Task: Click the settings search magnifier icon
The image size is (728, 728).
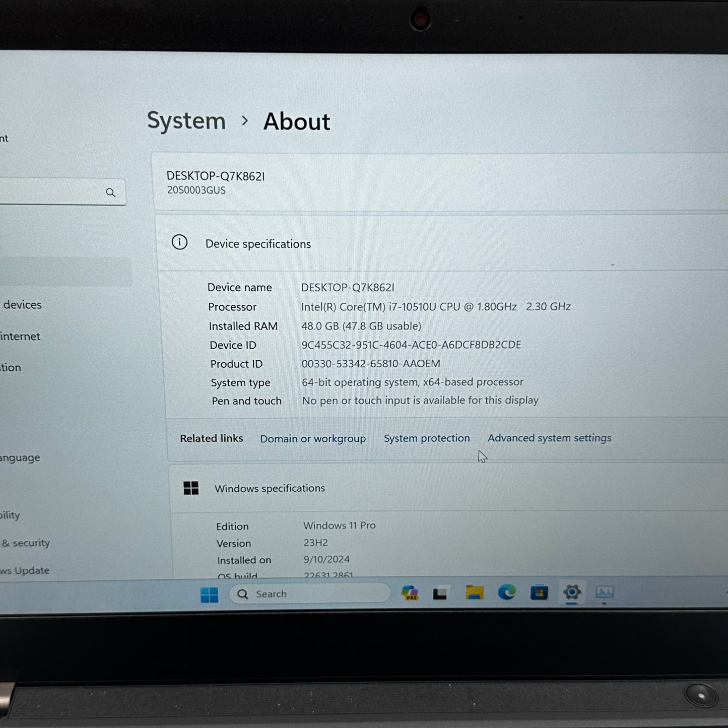Action: [110, 192]
